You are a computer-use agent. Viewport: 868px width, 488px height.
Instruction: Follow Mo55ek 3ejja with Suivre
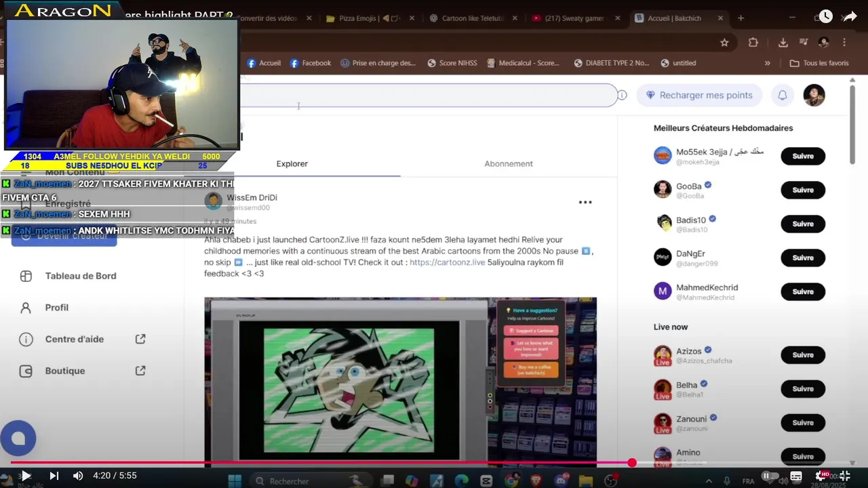[x=803, y=156]
